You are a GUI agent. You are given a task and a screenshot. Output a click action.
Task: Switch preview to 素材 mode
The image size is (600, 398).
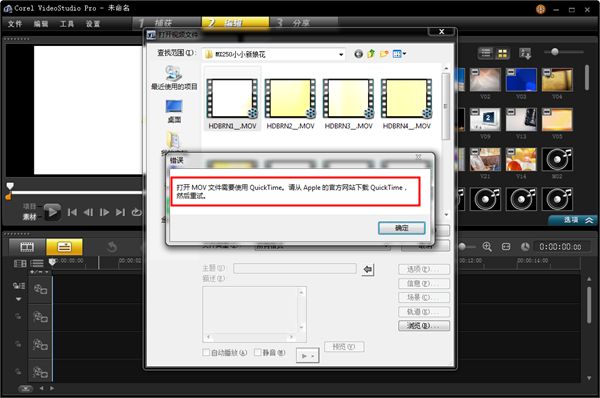pos(29,217)
